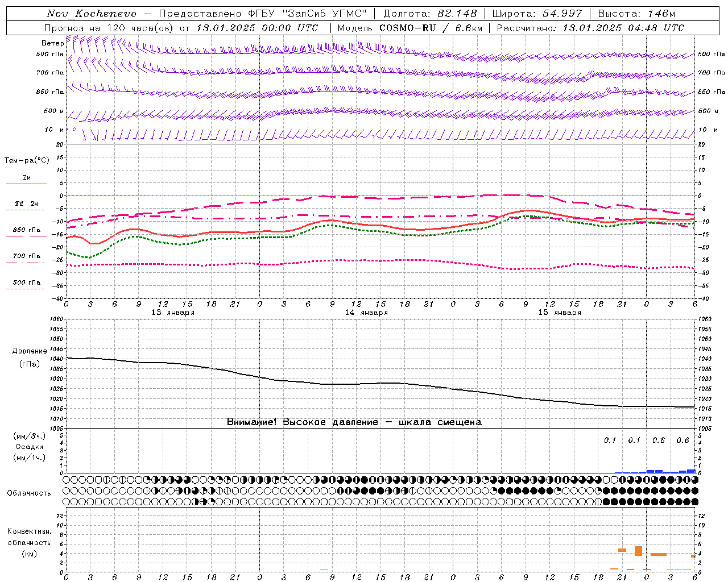Click the 850 гПа temperature legend entry
The image size is (728, 582).
27,230
